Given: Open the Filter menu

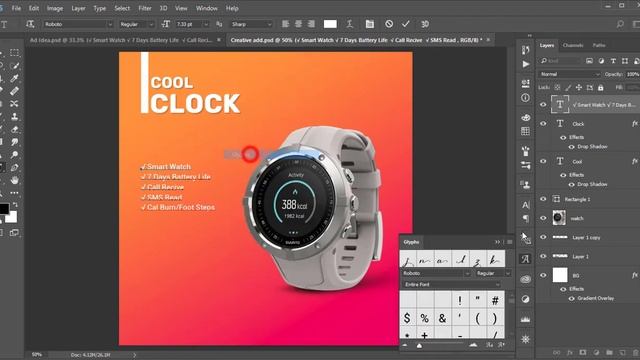Looking at the screenshot, I should (x=144, y=8).
